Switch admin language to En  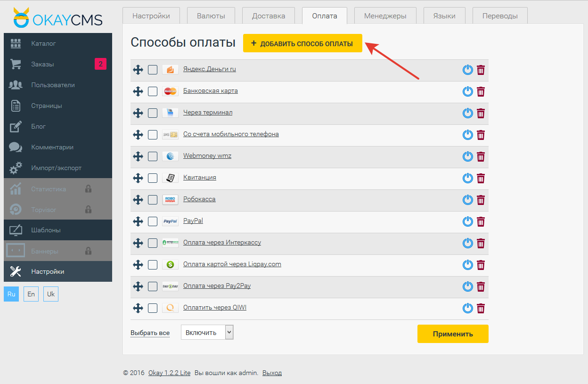pyautogui.click(x=31, y=294)
